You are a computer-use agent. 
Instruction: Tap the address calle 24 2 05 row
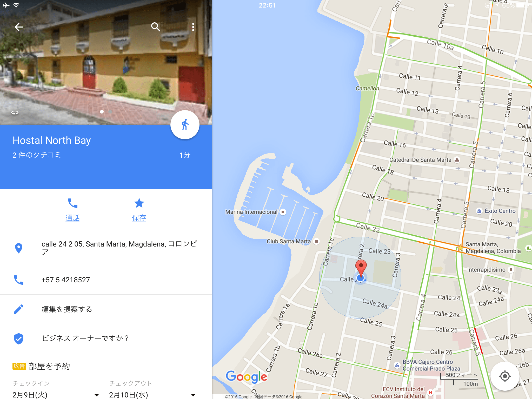[x=106, y=248]
